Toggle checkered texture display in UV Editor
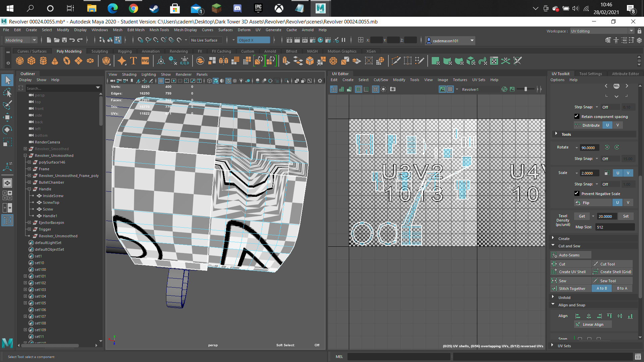 [450, 89]
